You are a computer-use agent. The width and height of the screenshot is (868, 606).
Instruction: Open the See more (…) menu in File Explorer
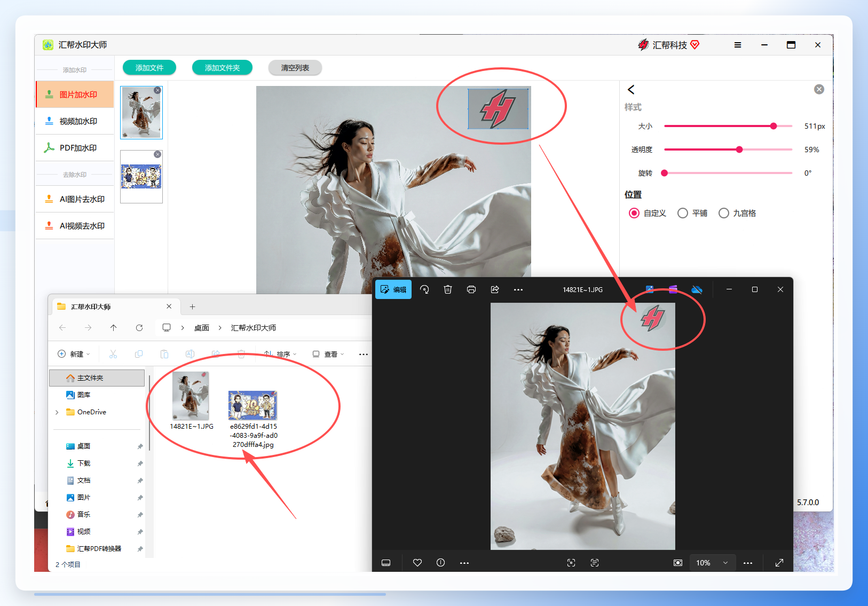(x=364, y=354)
